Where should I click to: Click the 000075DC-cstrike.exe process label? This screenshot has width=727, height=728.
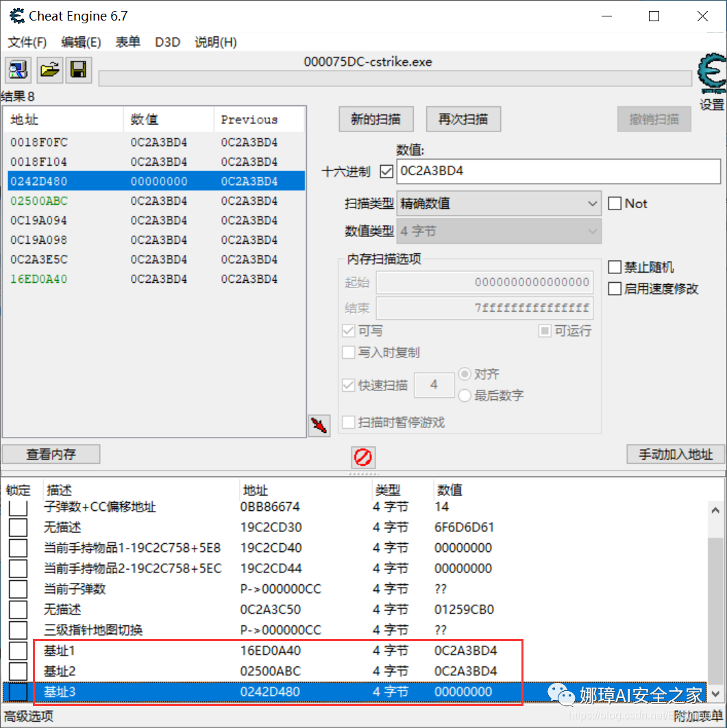tap(368, 62)
